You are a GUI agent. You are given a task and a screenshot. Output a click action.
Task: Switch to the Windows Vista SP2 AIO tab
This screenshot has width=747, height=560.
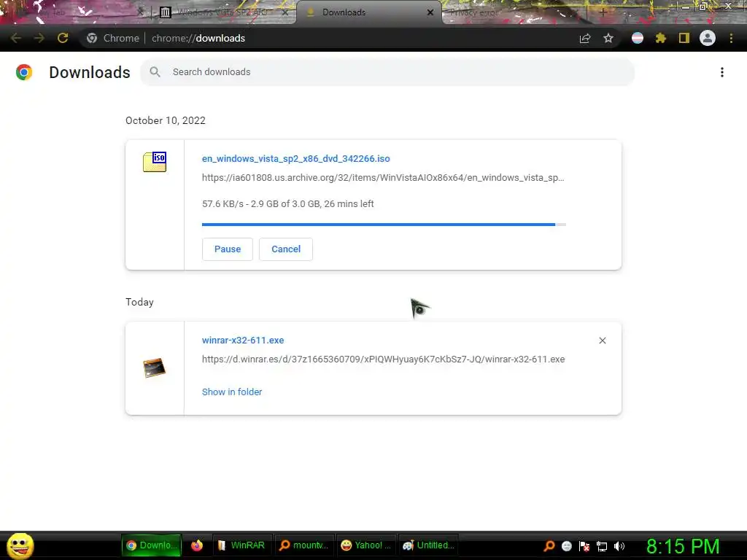[x=222, y=12]
